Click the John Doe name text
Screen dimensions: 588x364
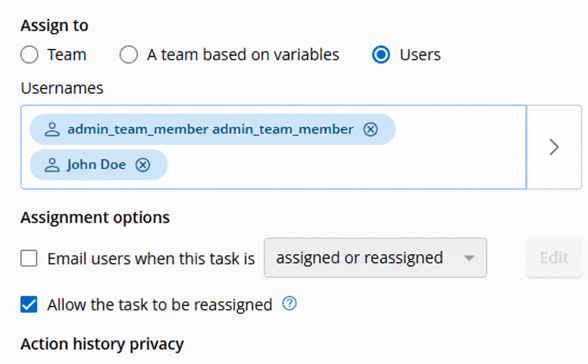pyautogui.click(x=96, y=164)
